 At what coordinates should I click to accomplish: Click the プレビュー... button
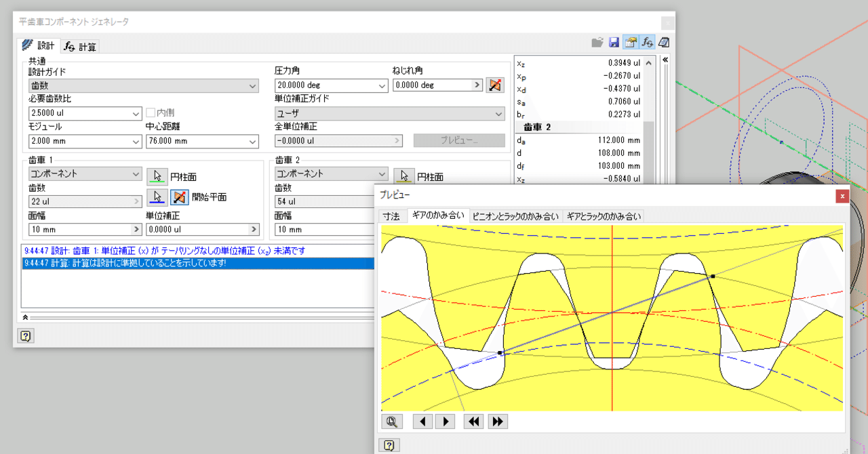click(x=459, y=140)
